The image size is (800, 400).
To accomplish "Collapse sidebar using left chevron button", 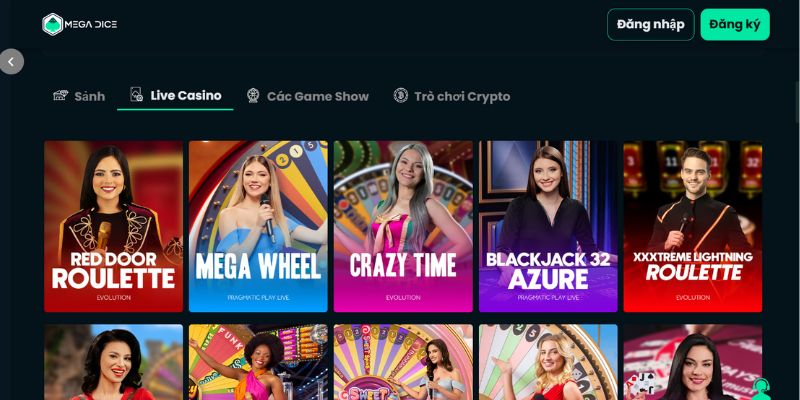I will coord(11,62).
